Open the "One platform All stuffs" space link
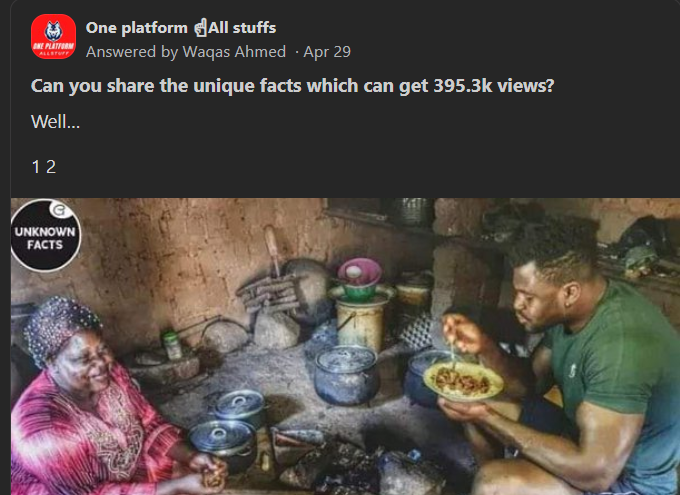Viewport: 680px width, 495px height. 181,28
